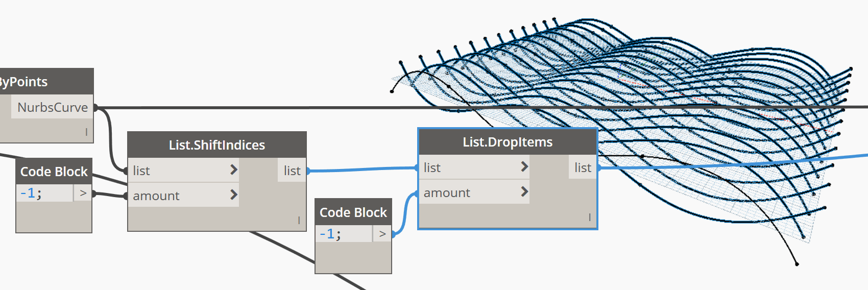Click the list output port of List.DropItems
The height and width of the screenshot is (290, 868).
coord(583,167)
